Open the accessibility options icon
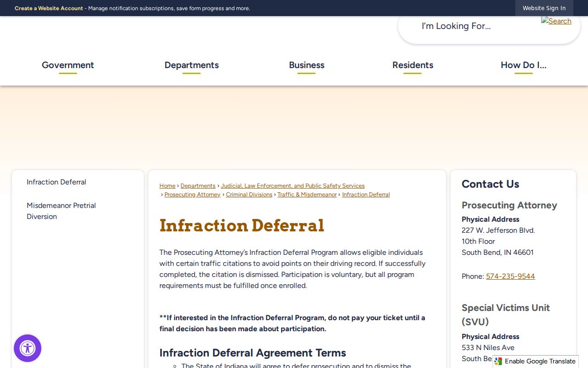Image resolution: width=588 pixels, height=368 pixels. click(x=28, y=348)
